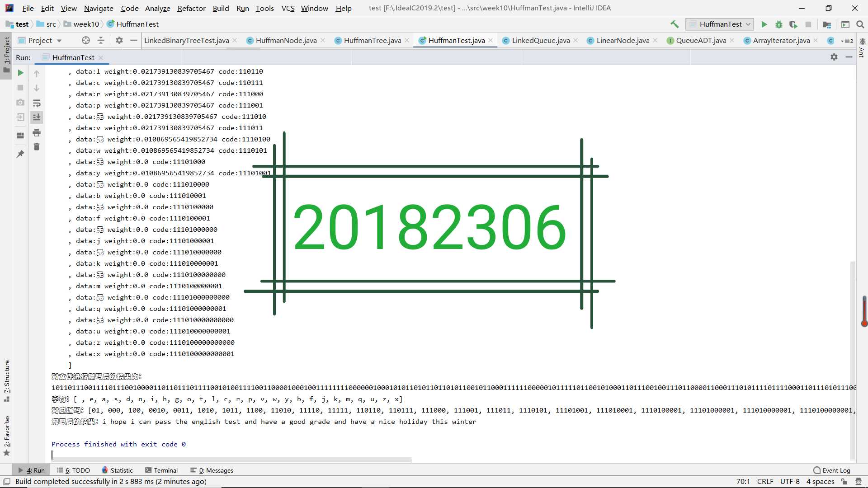Open the Editor layout icon in toolbar

[x=845, y=24]
